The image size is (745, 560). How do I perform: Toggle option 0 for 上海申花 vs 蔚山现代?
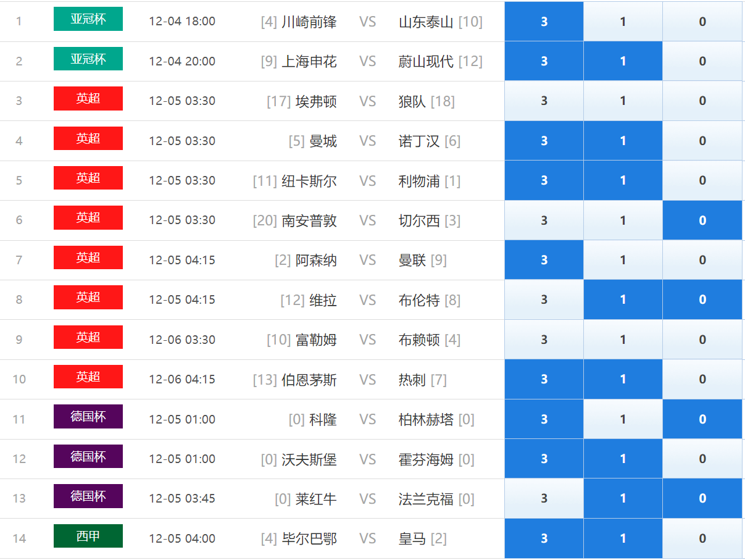click(702, 61)
